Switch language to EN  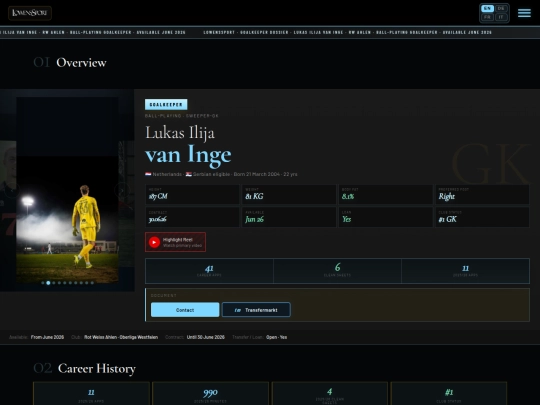(x=487, y=8)
